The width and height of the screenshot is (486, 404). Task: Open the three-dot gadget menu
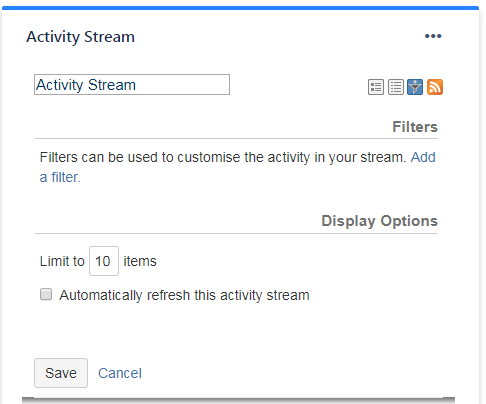point(433,36)
